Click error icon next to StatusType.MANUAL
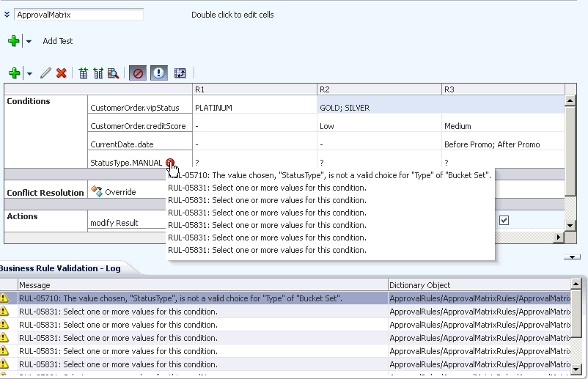Screen dimensions: 588x379 pos(170,162)
